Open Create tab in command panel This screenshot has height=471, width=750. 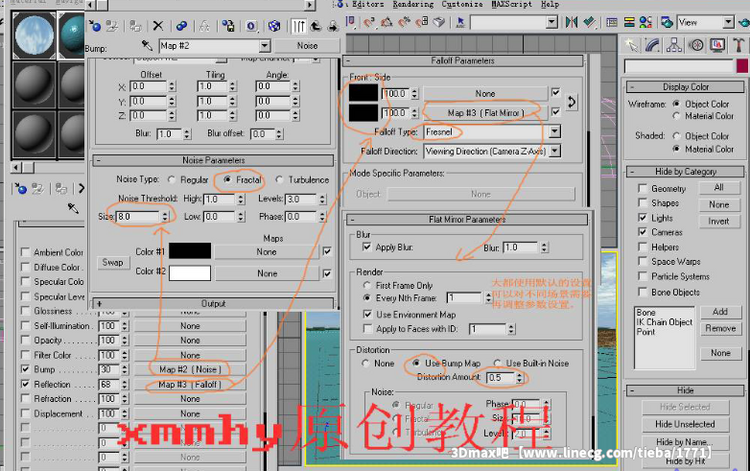(x=631, y=45)
